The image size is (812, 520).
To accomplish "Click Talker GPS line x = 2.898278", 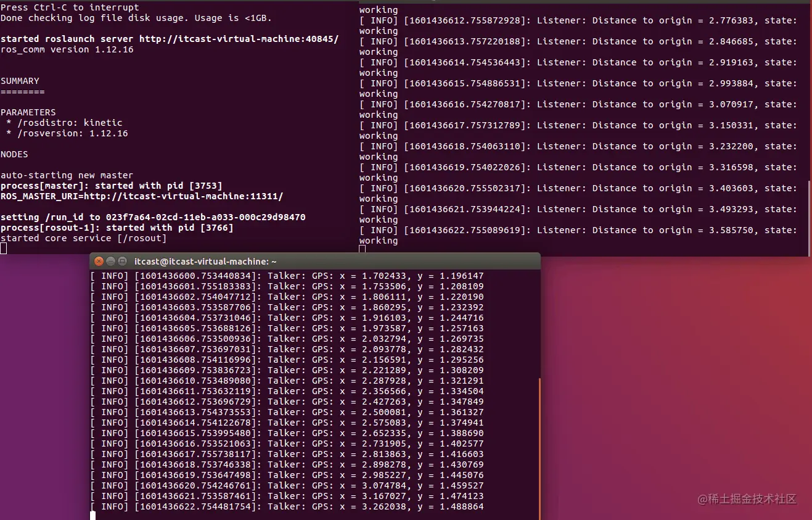I will tap(287, 464).
